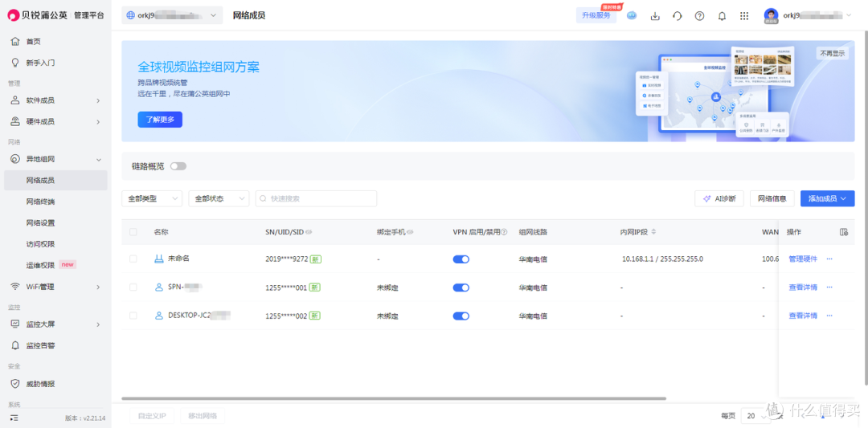Click the user icon of SPN member
The width and height of the screenshot is (868, 428).
click(x=159, y=287)
